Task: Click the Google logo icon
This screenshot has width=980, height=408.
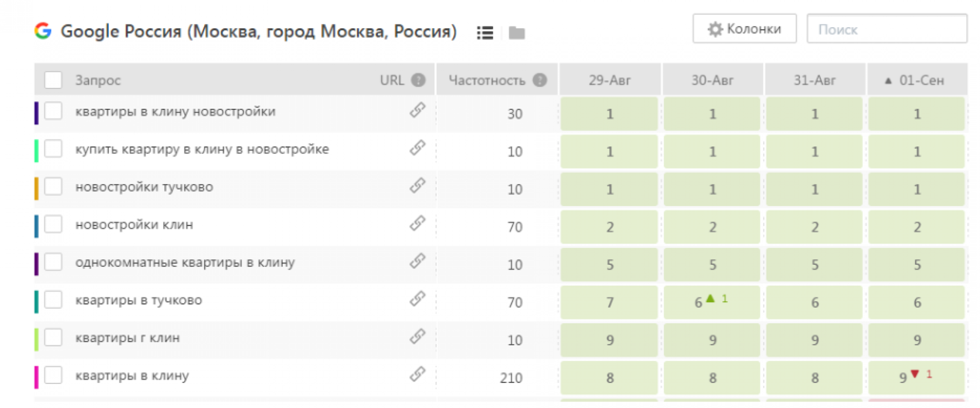Action: point(43,31)
